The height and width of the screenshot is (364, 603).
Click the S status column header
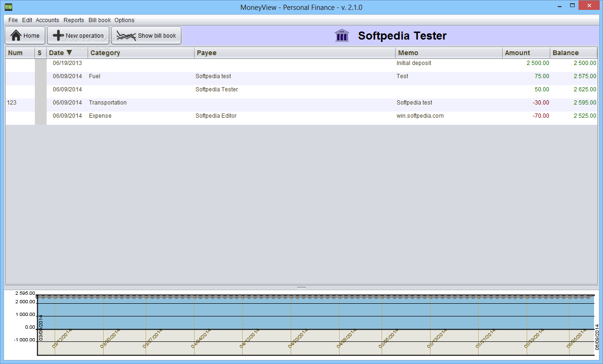(41, 53)
